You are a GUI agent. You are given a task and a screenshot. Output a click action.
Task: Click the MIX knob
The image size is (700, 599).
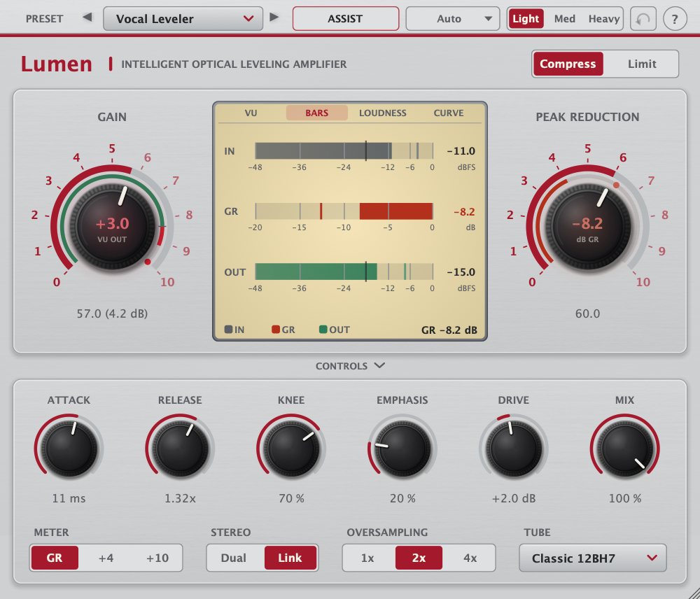624,448
